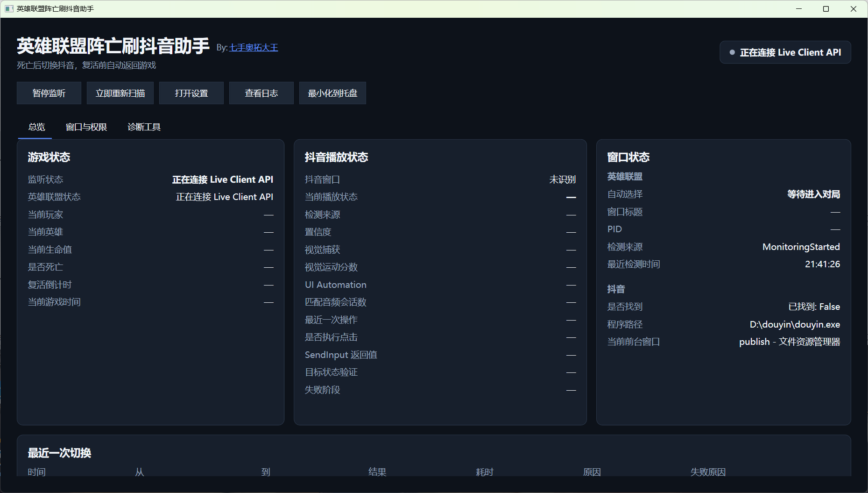Click the 抖音播放状态 panel heading
The width and height of the screenshot is (868, 493).
(337, 157)
